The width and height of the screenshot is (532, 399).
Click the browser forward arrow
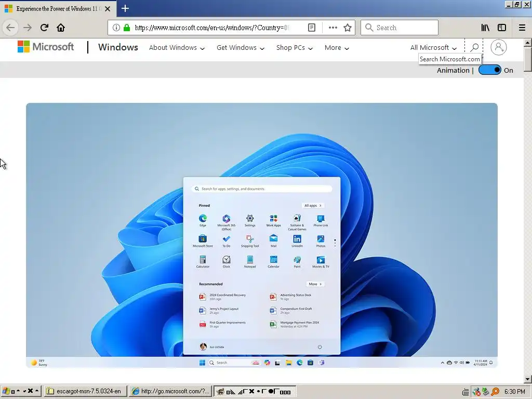tap(28, 28)
